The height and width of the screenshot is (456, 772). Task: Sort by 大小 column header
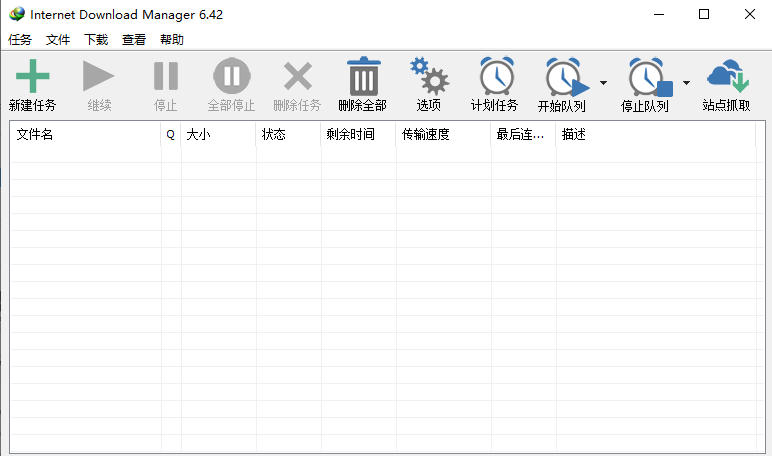(x=219, y=134)
